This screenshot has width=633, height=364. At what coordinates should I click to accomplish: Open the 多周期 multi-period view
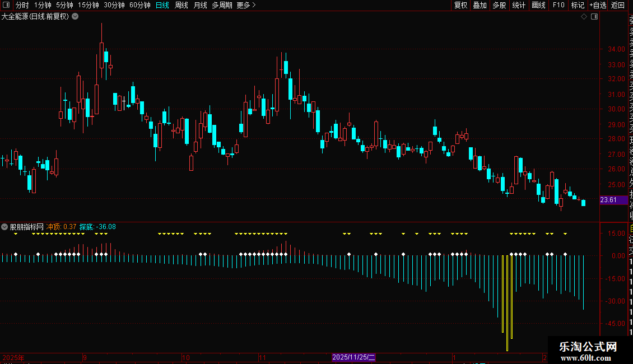(x=222, y=5)
